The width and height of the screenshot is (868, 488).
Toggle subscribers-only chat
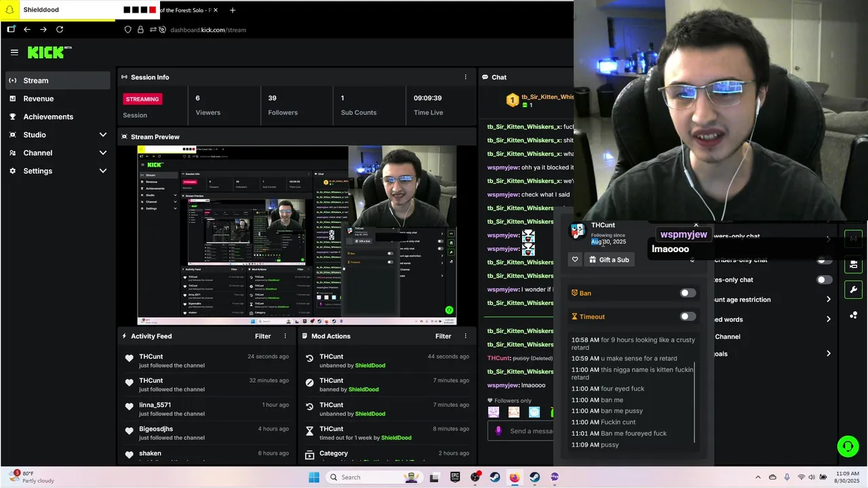(824, 260)
